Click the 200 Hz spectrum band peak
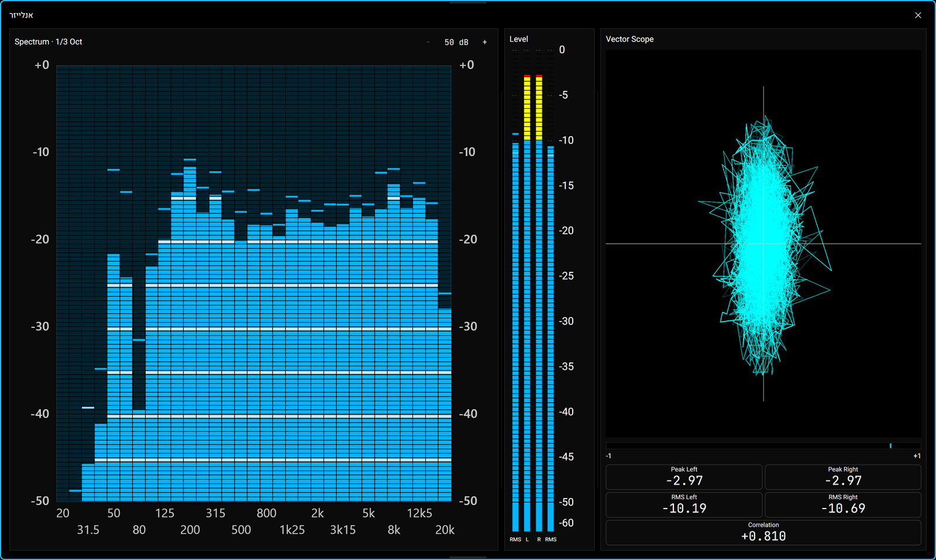Image resolution: width=936 pixels, height=560 pixels. pyautogui.click(x=190, y=159)
